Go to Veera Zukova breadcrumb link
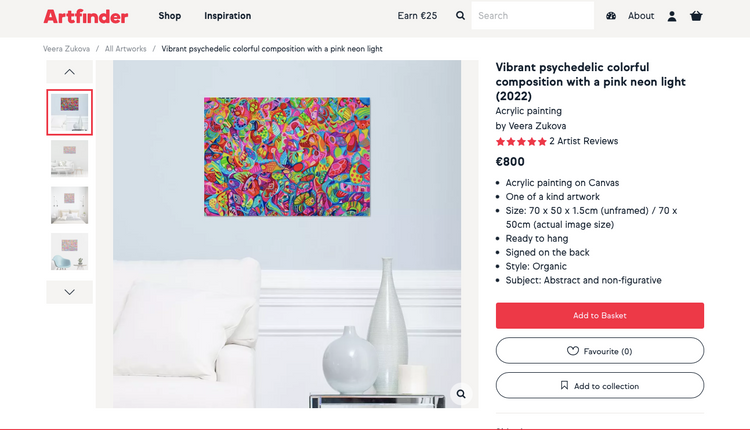750x430 pixels. click(66, 49)
